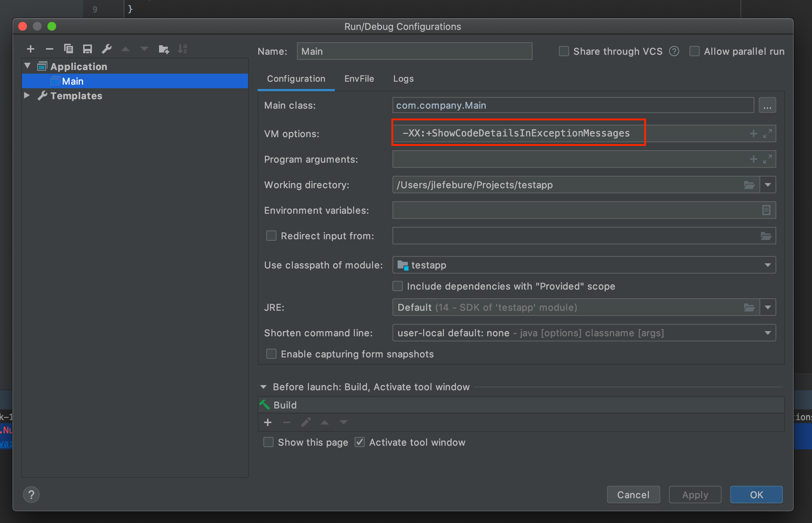Switch to the Logs tab
The width and height of the screenshot is (812, 523).
(403, 79)
